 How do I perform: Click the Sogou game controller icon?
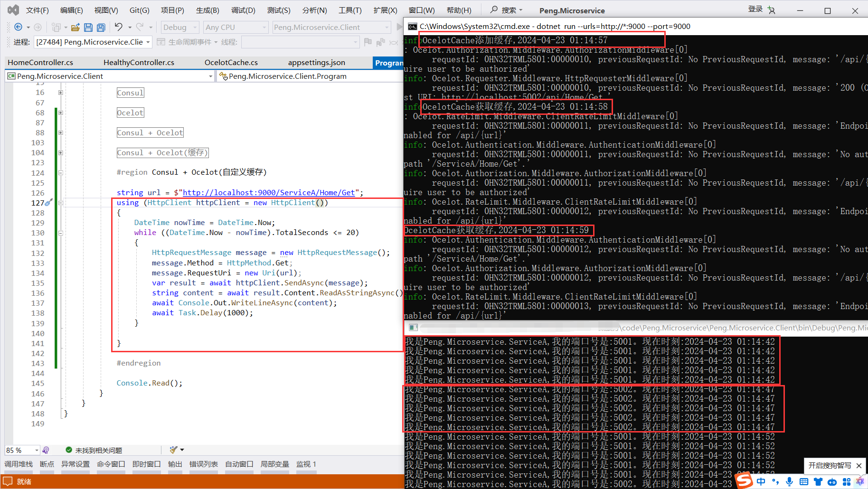click(x=832, y=482)
